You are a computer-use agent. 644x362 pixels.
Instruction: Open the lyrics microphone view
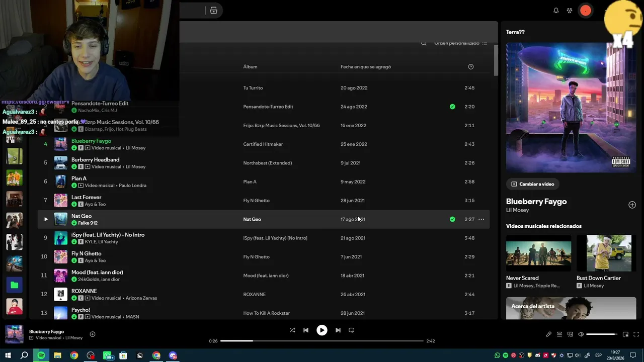pyautogui.click(x=549, y=334)
